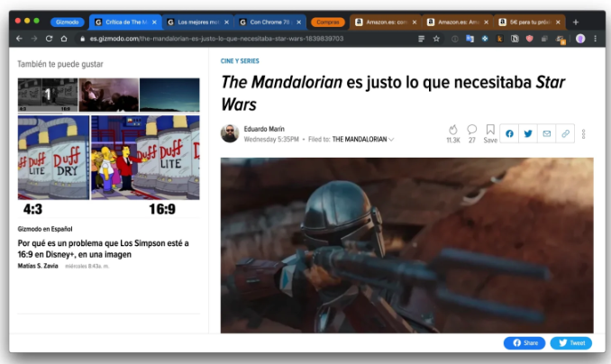
Task: Click the blue Share button at the bottom
Action: click(x=524, y=343)
